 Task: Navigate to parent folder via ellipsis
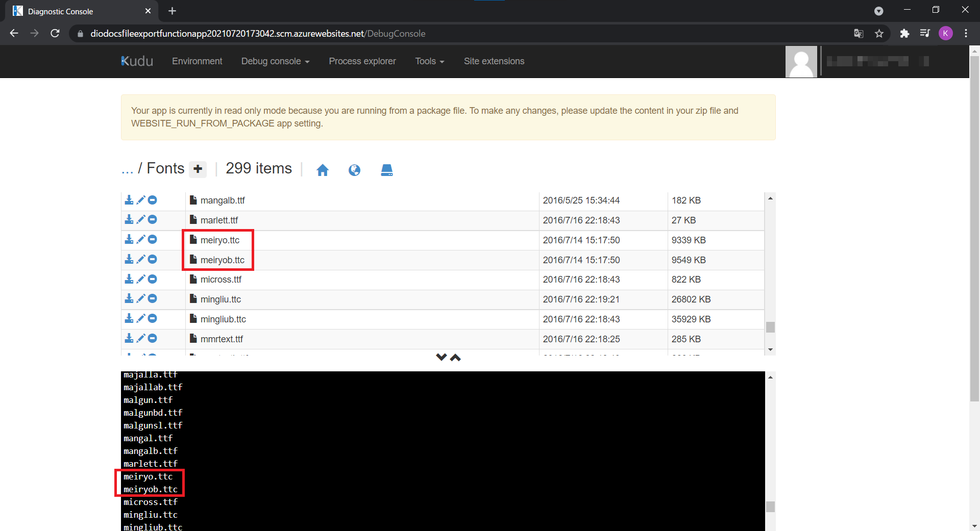tap(127, 169)
